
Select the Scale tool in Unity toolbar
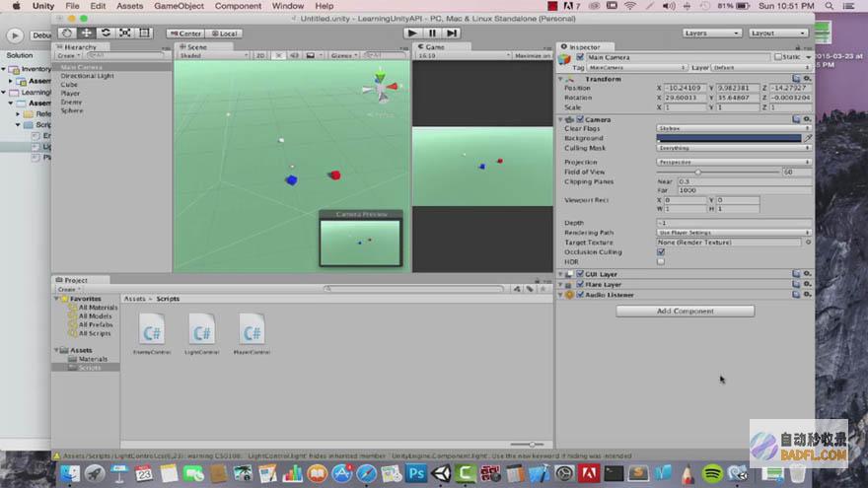pyautogui.click(x=125, y=34)
